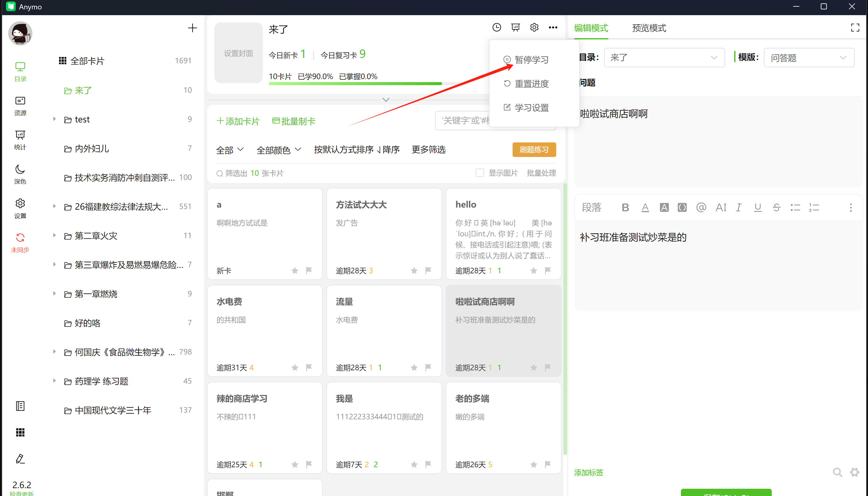
Task: Add a new directory with plus icon
Action: (192, 28)
